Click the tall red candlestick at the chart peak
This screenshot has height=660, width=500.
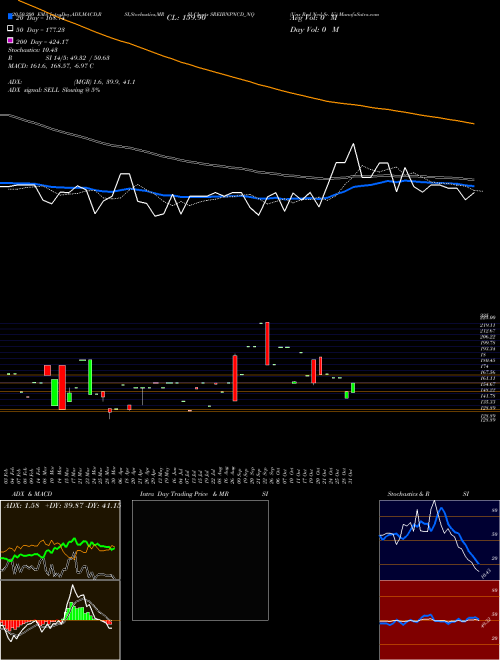click(x=267, y=343)
